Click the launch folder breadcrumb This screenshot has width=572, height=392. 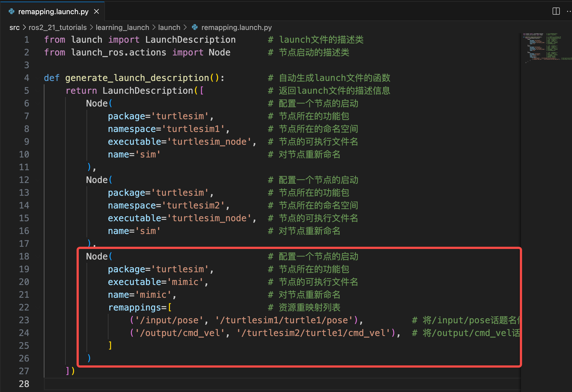tap(169, 27)
